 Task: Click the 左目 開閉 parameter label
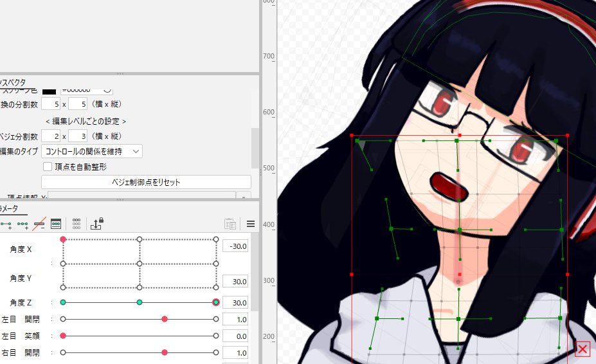pyautogui.click(x=21, y=320)
